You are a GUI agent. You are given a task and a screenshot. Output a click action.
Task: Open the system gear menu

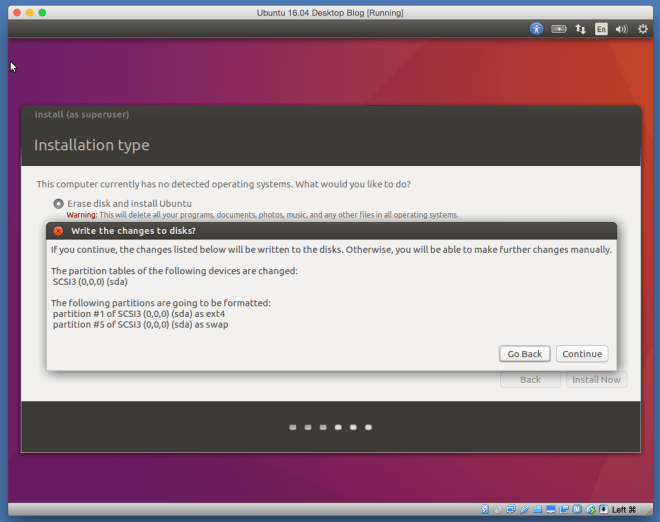(643, 29)
